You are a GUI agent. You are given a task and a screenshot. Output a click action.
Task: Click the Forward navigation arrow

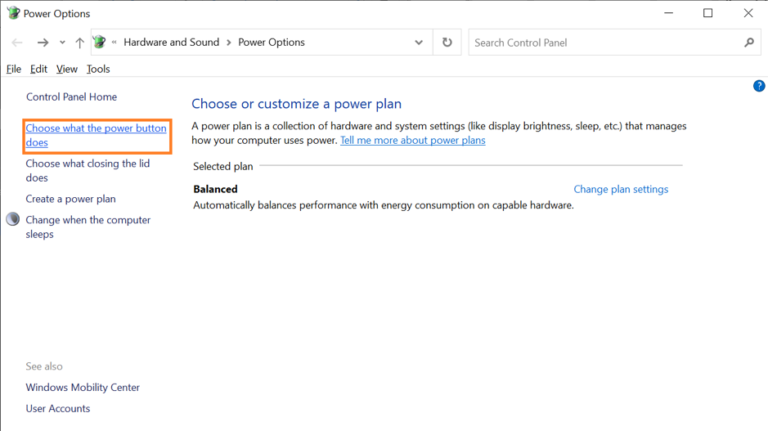click(42, 43)
